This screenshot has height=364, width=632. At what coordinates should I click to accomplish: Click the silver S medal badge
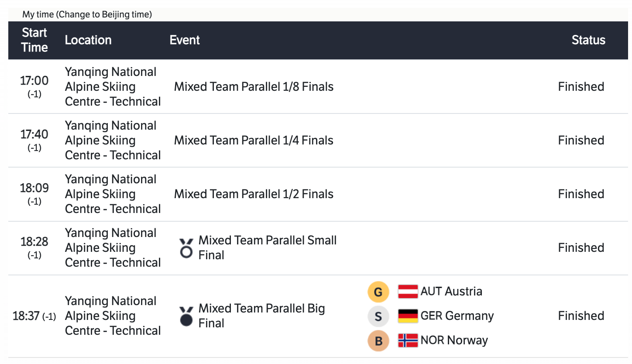[378, 316]
